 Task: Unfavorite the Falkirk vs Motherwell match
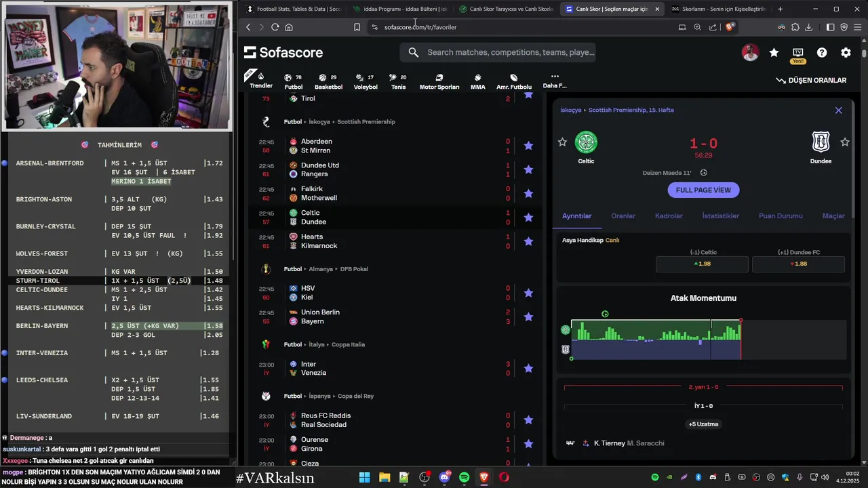tap(528, 193)
